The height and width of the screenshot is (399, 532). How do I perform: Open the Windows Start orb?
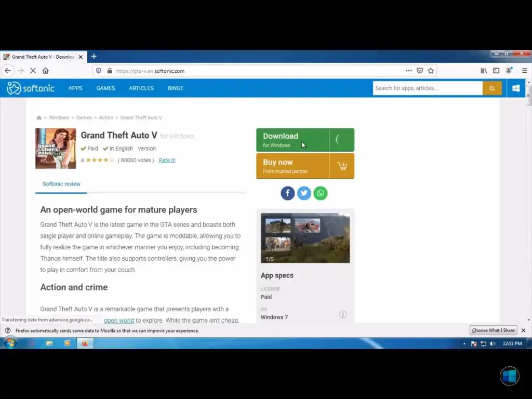coord(10,343)
